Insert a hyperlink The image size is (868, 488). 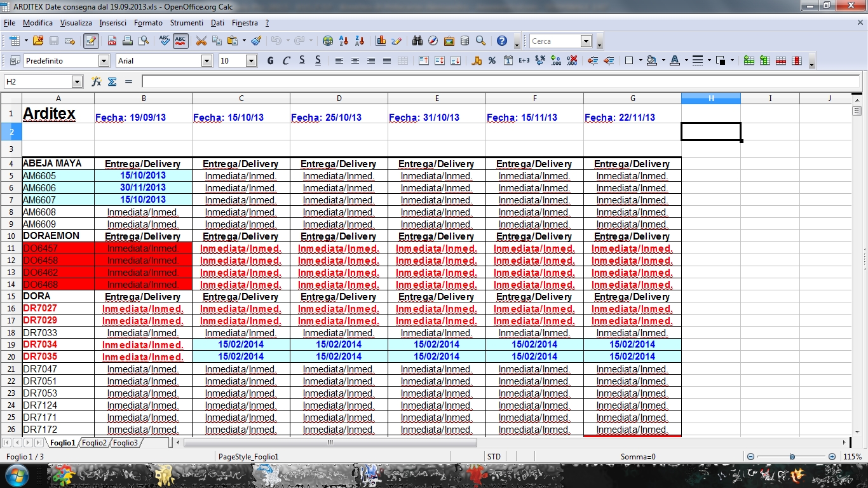(x=328, y=41)
